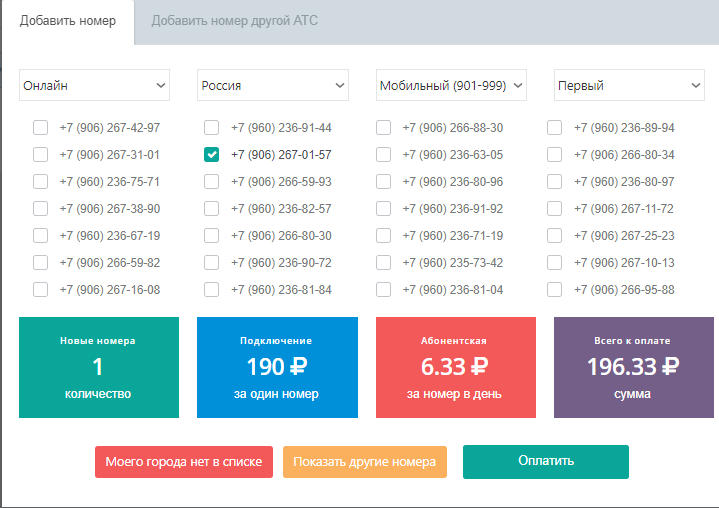This screenshot has width=719, height=508.
Task: Select the +7 (960) 236-90-72 checkbox
Action: [x=211, y=263]
